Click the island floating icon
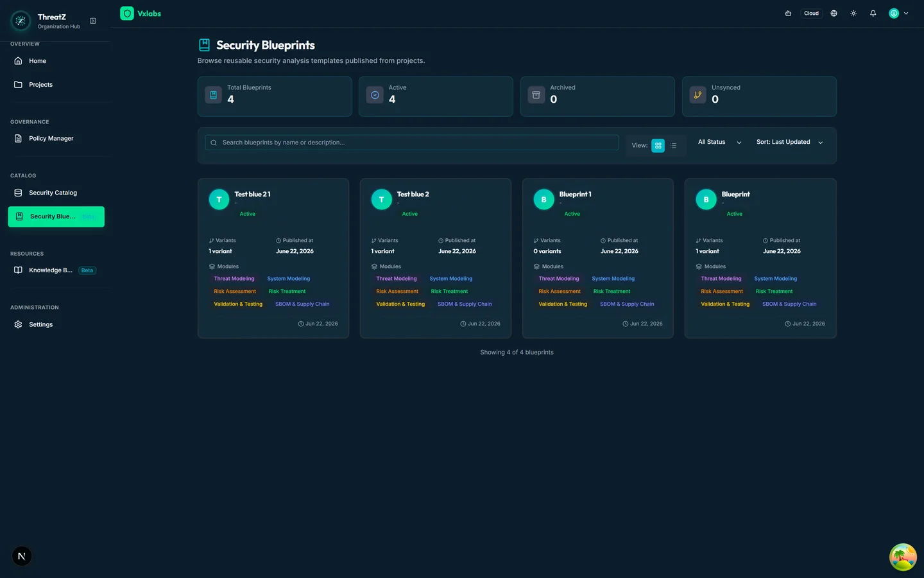924x578 pixels. tap(903, 557)
